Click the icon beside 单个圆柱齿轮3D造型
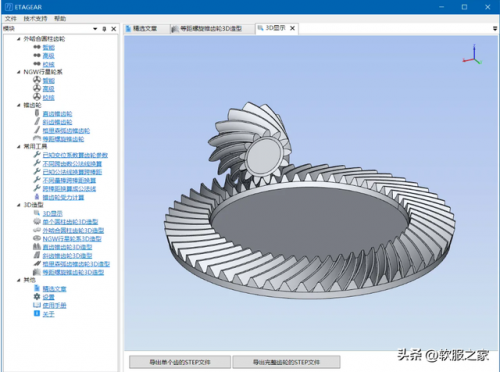The image size is (500, 372). (37, 221)
